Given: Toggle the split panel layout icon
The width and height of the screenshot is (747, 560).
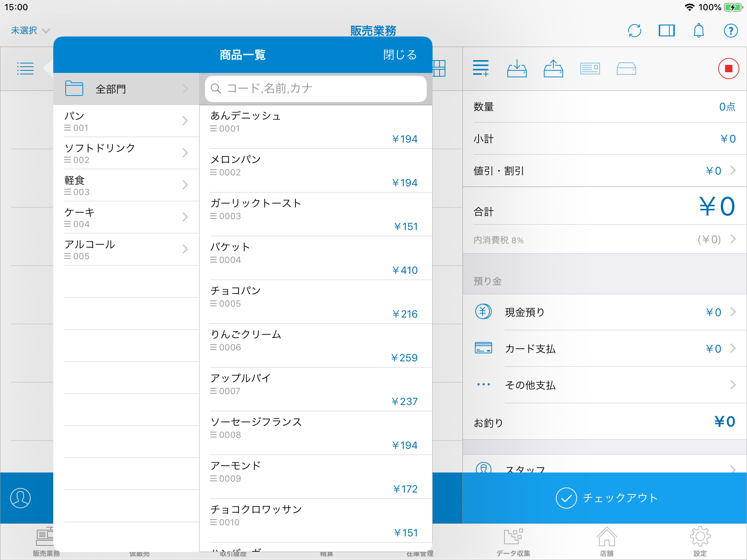Looking at the screenshot, I should [x=666, y=31].
